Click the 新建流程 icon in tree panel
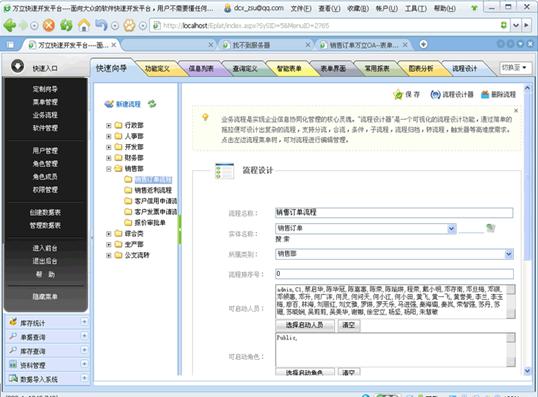The height and width of the screenshot is (397, 538). tap(109, 104)
